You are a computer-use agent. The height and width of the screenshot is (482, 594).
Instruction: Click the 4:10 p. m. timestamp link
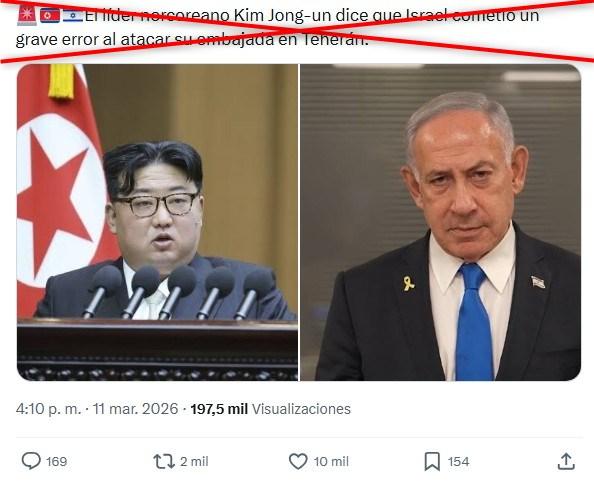(48, 409)
